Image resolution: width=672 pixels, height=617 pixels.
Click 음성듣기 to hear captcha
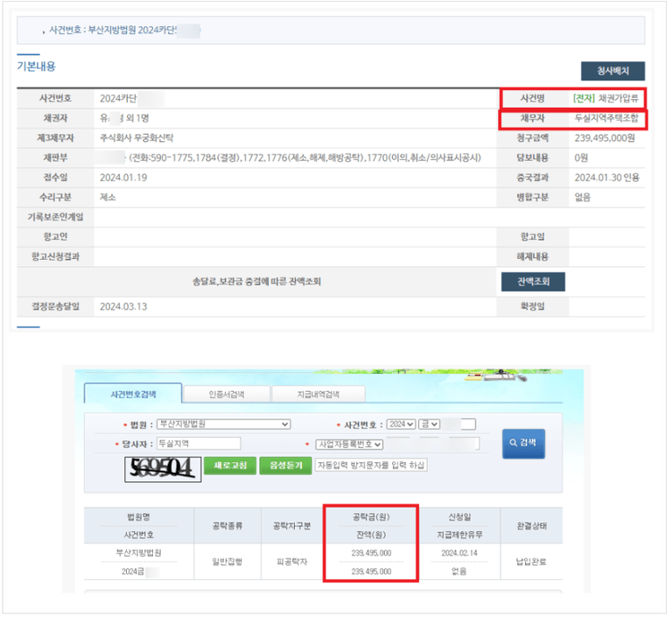tap(283, 466)
